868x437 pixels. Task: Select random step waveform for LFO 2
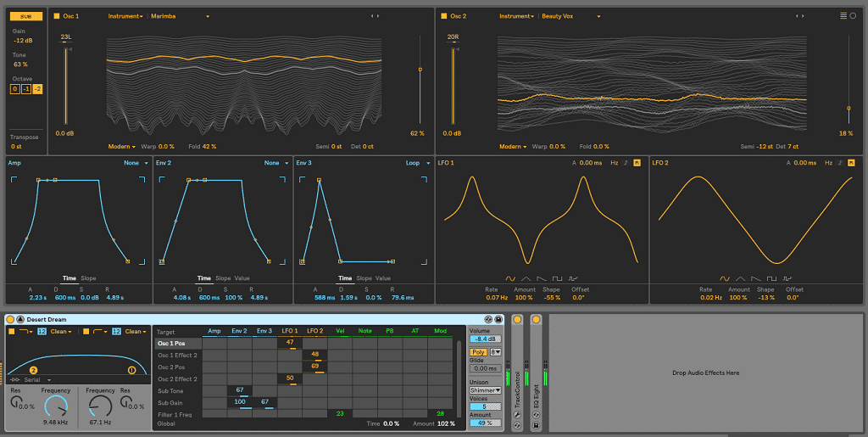pyautogui.click(x=787, y=278)
